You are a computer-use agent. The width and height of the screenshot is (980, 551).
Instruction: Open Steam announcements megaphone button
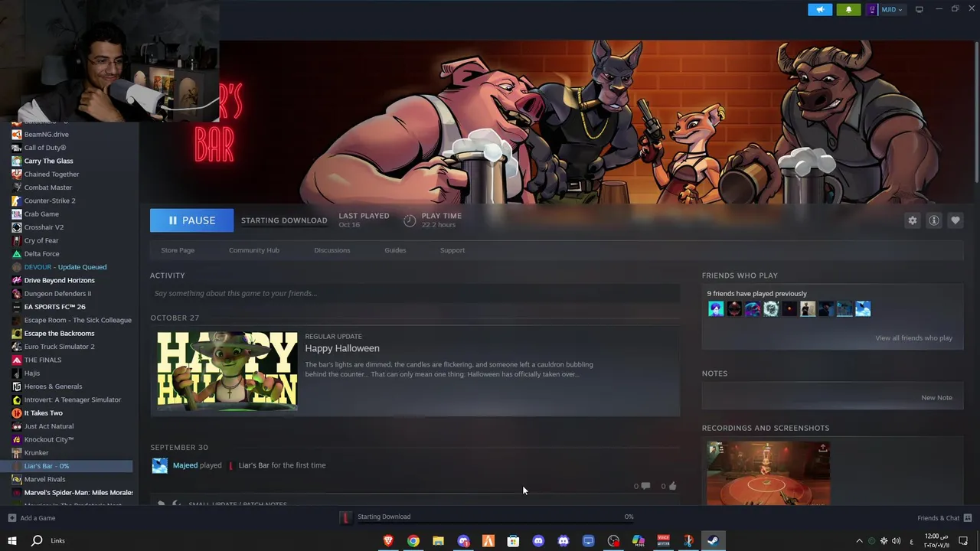tap(820, 9)
